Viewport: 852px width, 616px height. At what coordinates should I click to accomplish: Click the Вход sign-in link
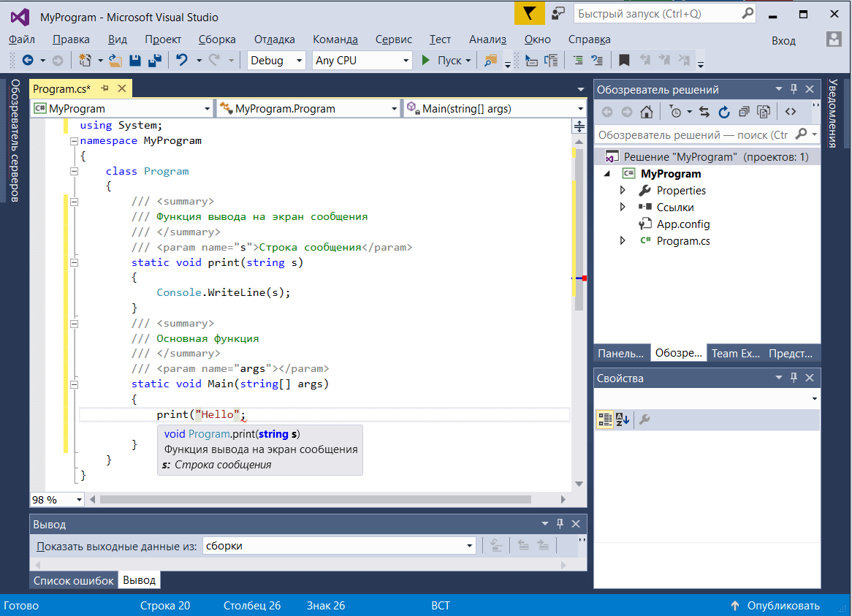pos(783,41)
